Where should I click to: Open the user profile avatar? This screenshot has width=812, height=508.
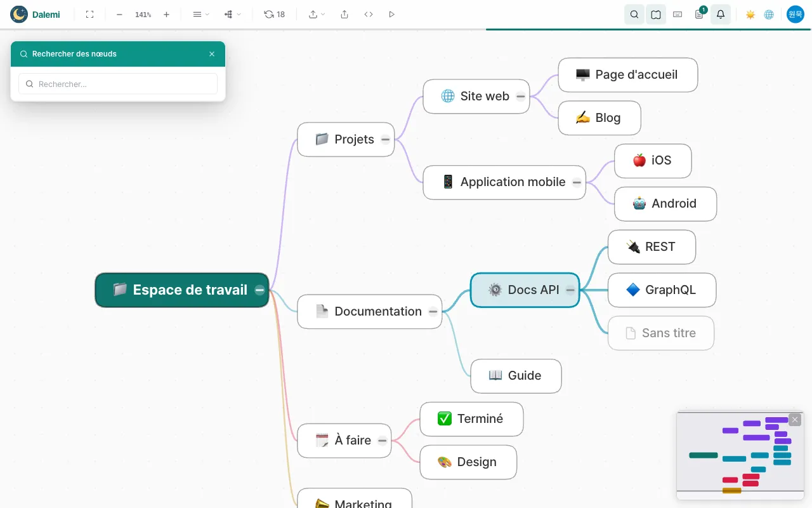point(796,14)
